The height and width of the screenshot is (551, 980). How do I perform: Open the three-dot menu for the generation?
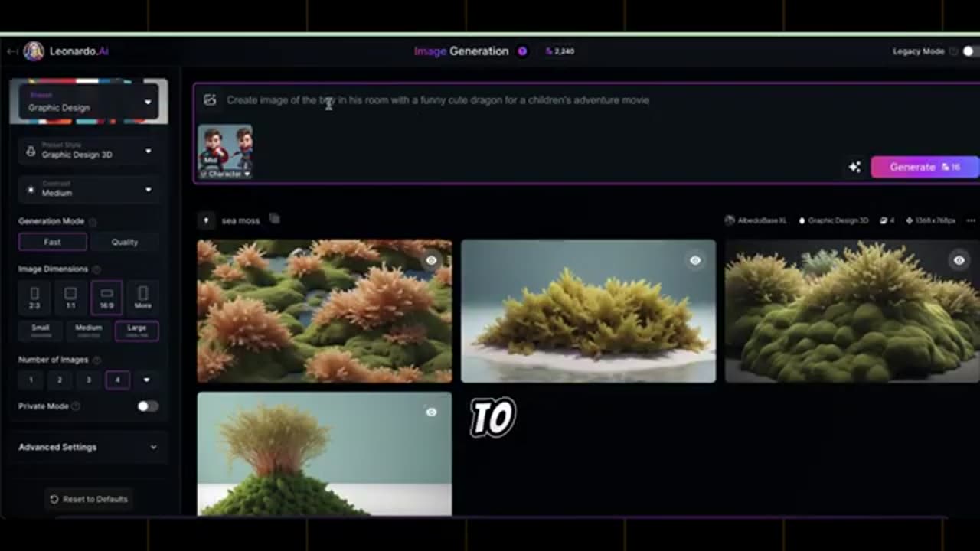coord(971,220)
